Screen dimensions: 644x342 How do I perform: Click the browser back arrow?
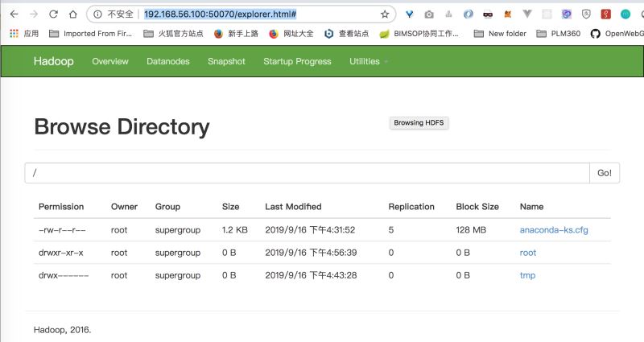(14, 14)
